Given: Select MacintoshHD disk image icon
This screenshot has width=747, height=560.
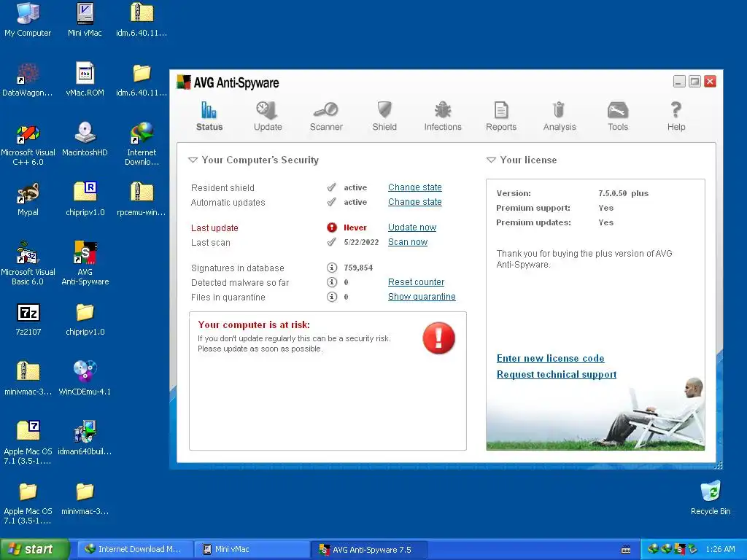Looking at the screenshot, I should coord(85,139).
